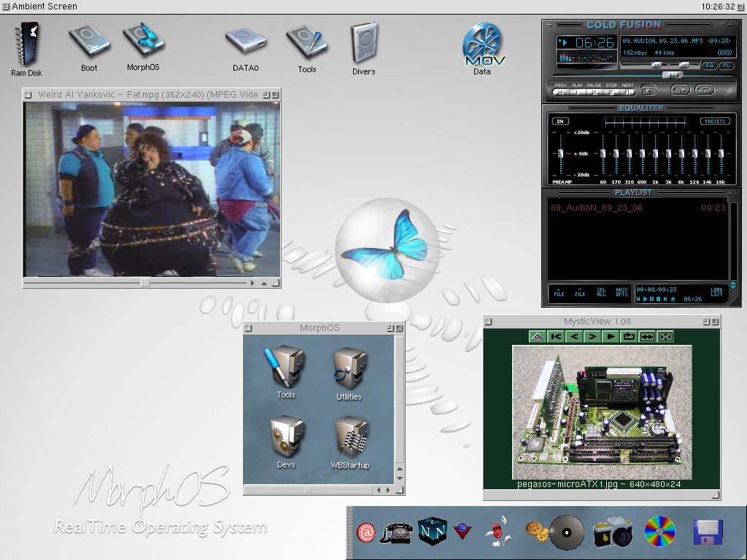Viewport: 747px width, 560px height.
Task: Click the 60 Hz equalizer band slider
Action: [x=603, y=154]
